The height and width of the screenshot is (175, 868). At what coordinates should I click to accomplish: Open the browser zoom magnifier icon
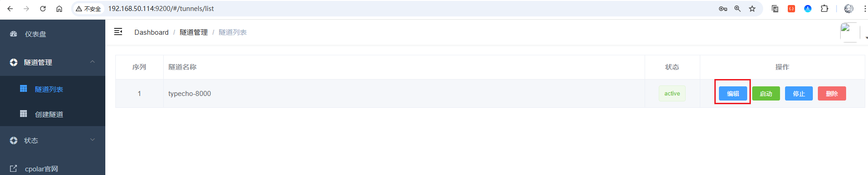point(738,9)
